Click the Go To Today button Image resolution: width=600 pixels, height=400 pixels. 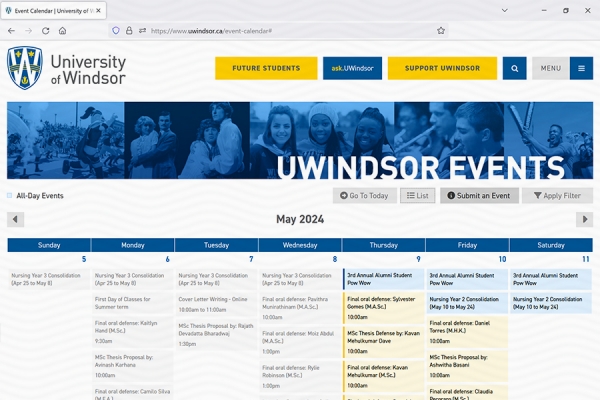[364, 196]
